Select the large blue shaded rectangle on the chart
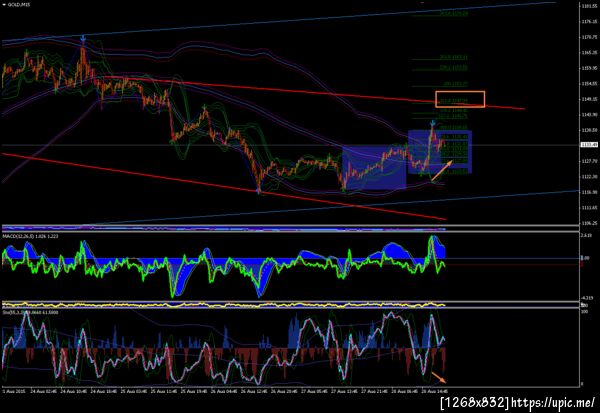Screen dimensions: 600x413 click(x=374, y=167)
